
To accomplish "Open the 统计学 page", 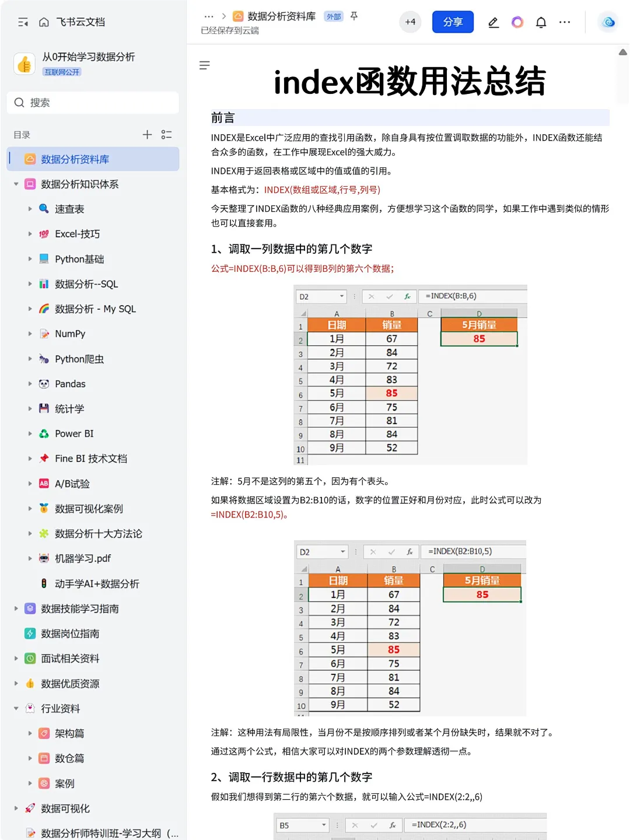I will pos(69,409).
